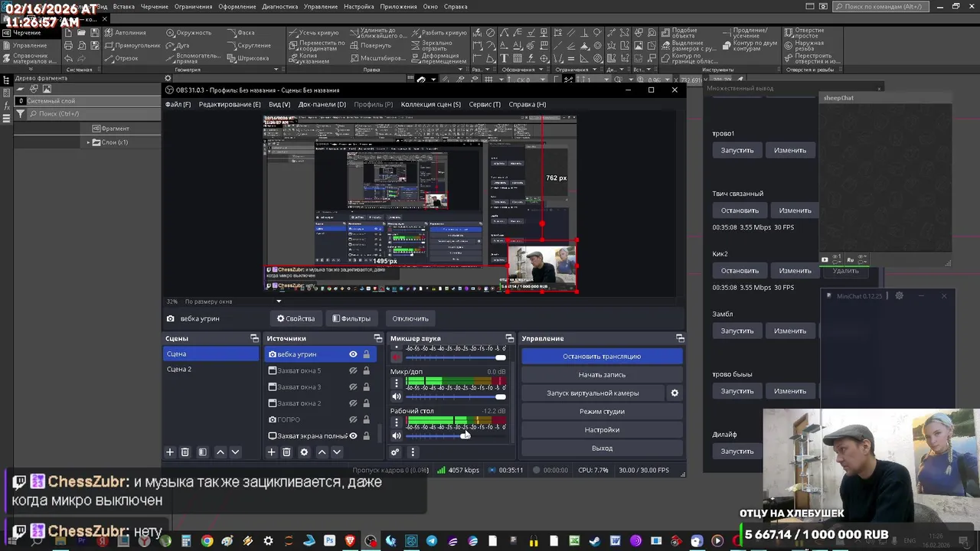Screen dimensions: 980x551
Task: Select Окружность tool in KOMPAS ribbon
Action: click(x=188, y=33)
